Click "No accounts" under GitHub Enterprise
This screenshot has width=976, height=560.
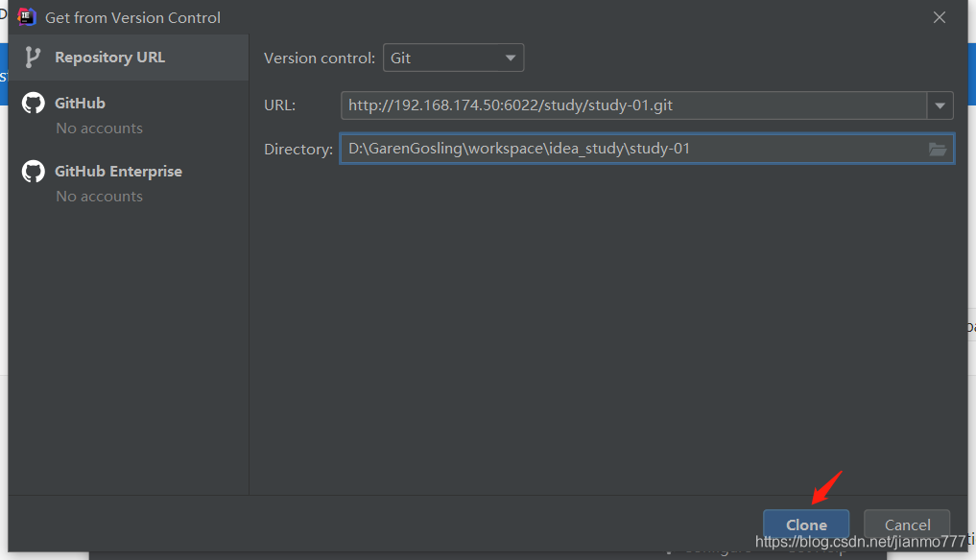[x=99, y=197]
